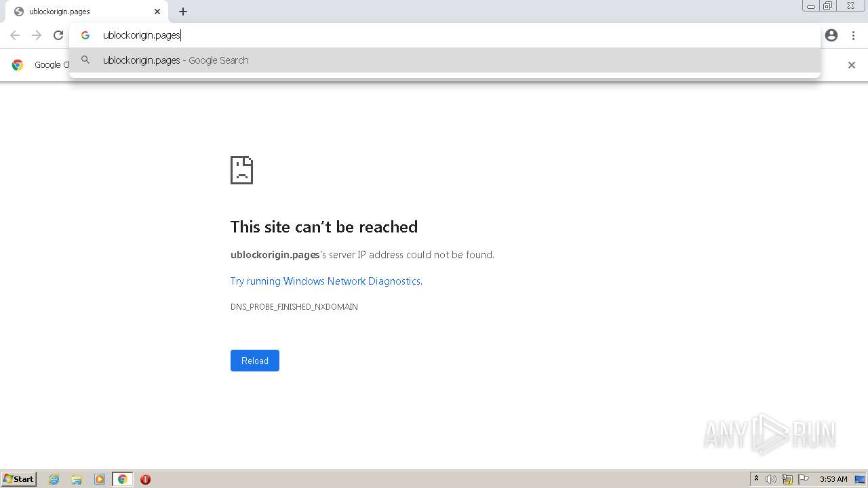
Task: Click the sad page error icon
Action: click(241, 170)
